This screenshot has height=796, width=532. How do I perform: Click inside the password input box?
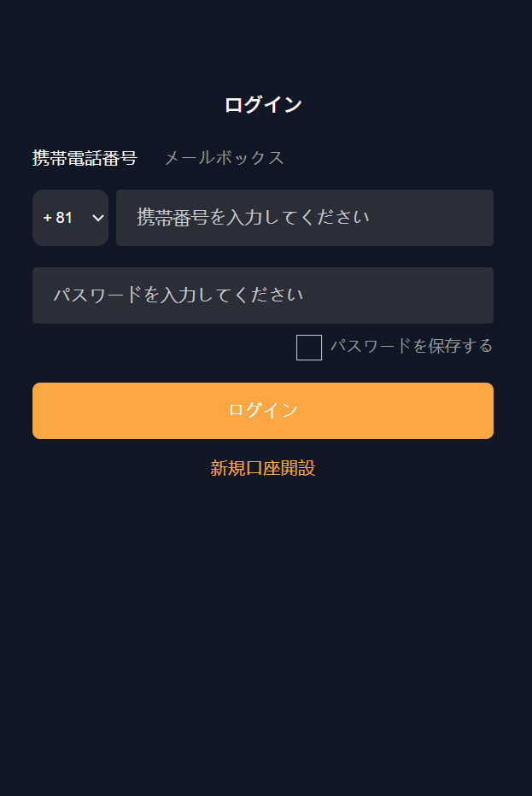tap(263, 296)
